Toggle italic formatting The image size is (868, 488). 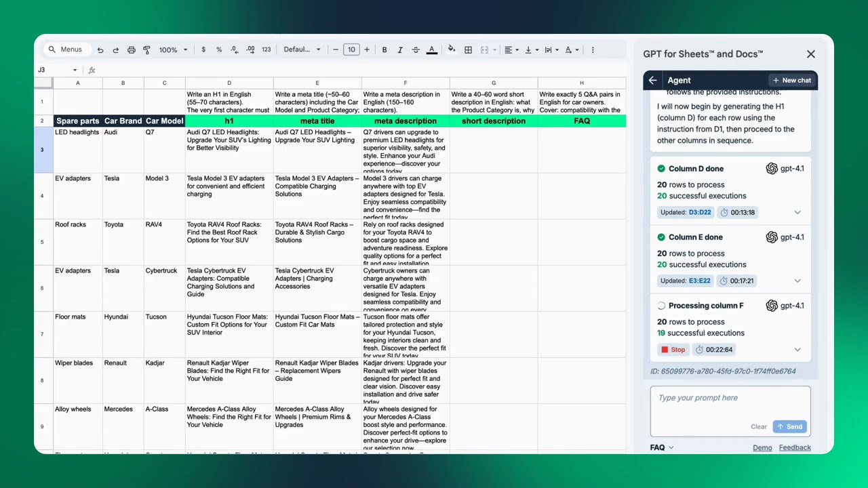point(400,49)
